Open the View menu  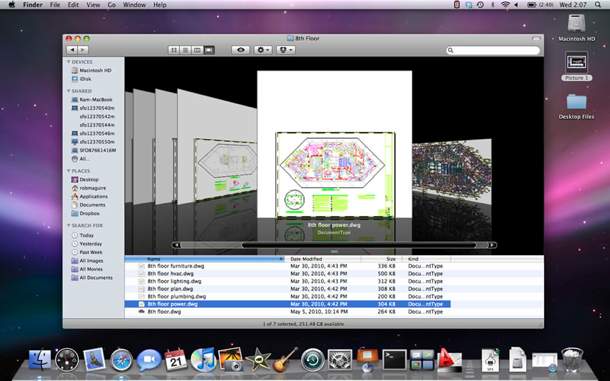pyautogui.click(x=93, y=5)
